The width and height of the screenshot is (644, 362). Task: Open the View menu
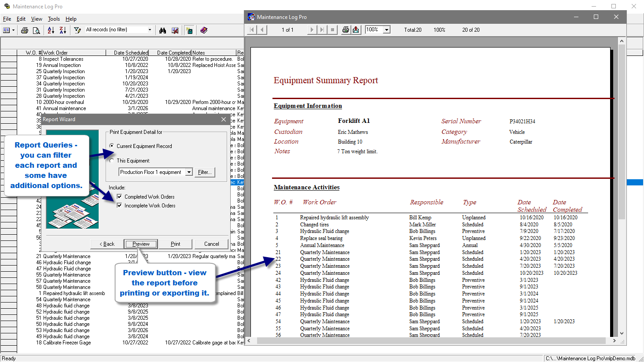pos(37,19)
